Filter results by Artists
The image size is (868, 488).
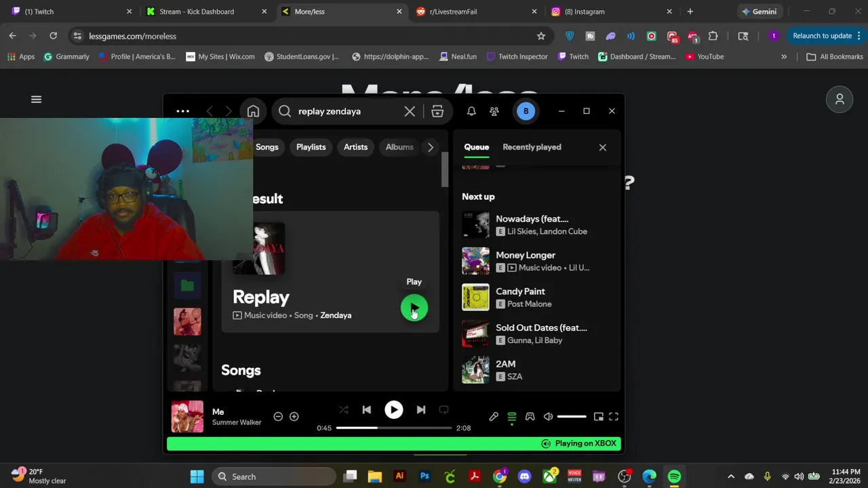[355, 147]
